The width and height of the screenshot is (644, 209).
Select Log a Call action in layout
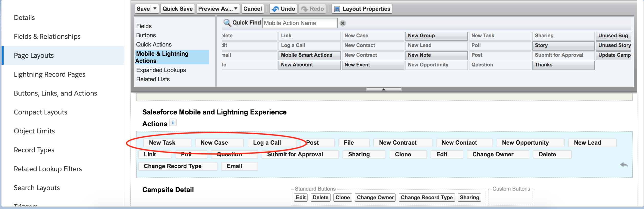[272, 143]
